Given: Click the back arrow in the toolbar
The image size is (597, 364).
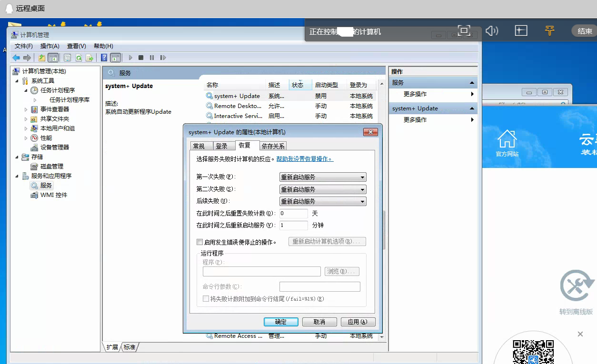Looking at the screenshot, I should click(16, 58).
